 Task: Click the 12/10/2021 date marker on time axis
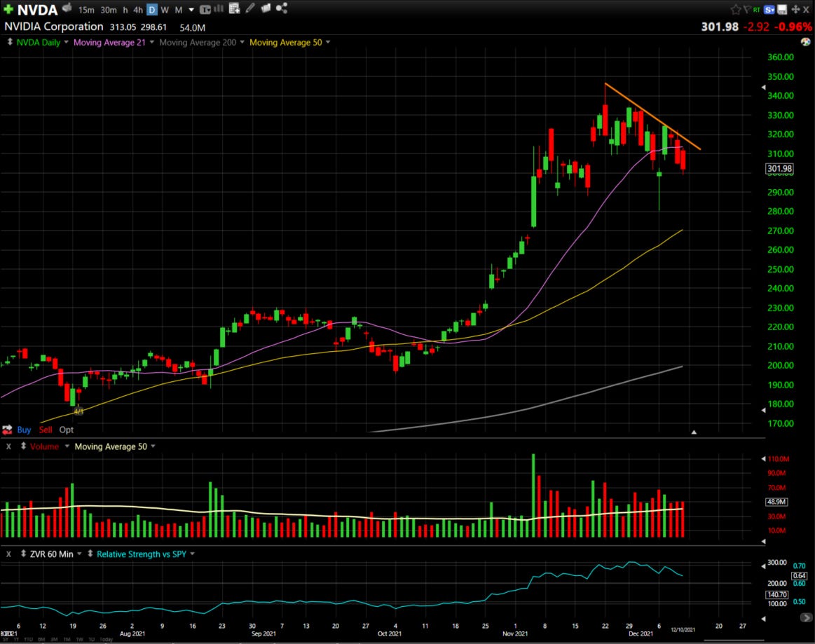pos(683,629)
